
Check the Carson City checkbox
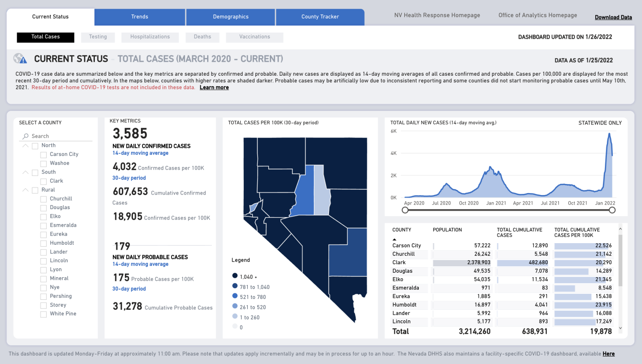point(44,154)
